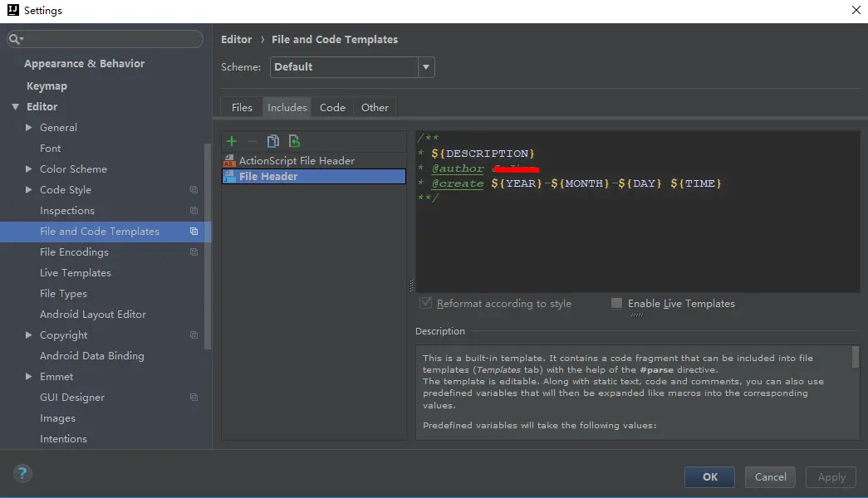Click the File Header template icon
This screenshot has width=868, height=498.
(x=229, y=176)
